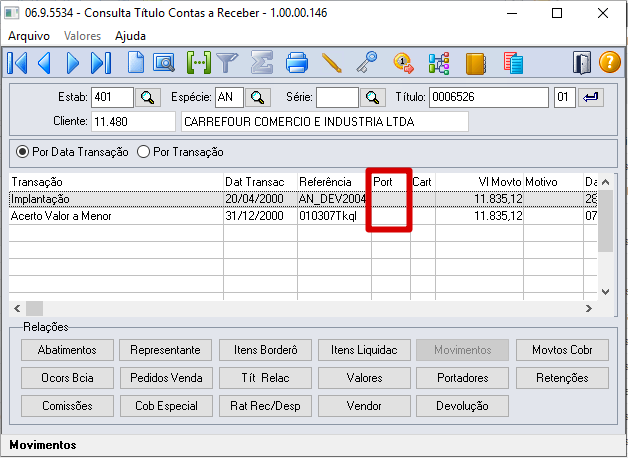Open Itens Liquidac relation
Image resolution: width=628 pixels, height=458 pixels.
(x=364, y=350)
